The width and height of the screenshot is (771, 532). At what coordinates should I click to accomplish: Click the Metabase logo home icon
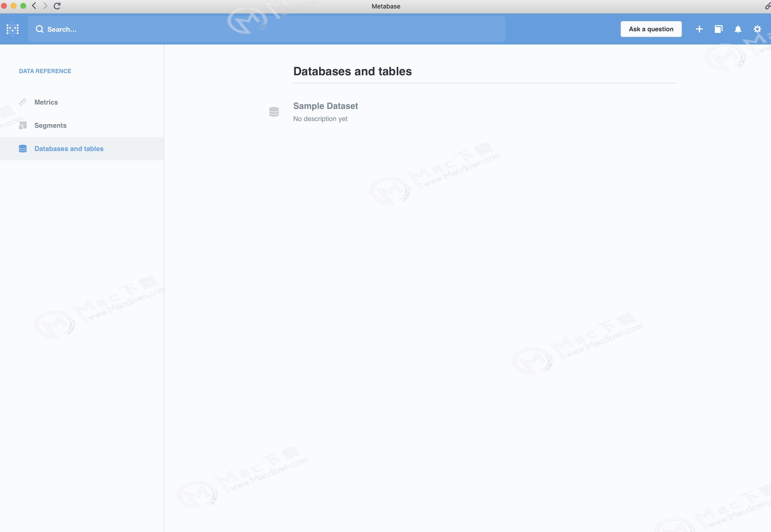tap(13, 29)
